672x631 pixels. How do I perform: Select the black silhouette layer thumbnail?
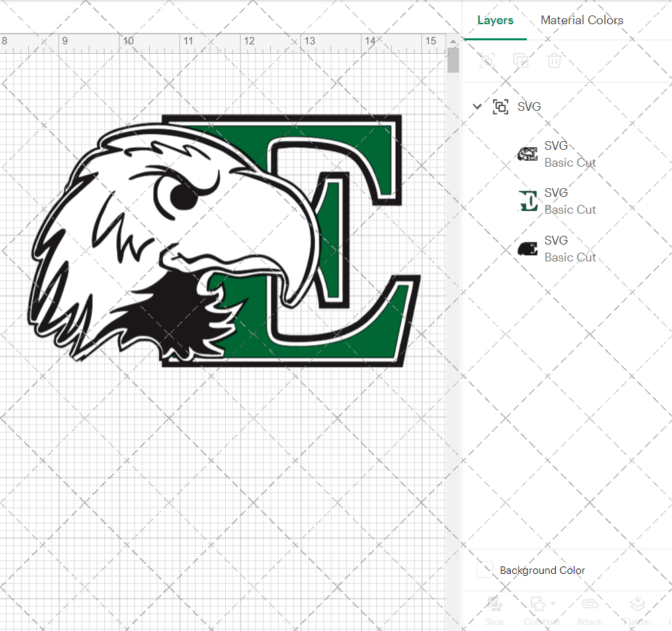pos(528,249)
